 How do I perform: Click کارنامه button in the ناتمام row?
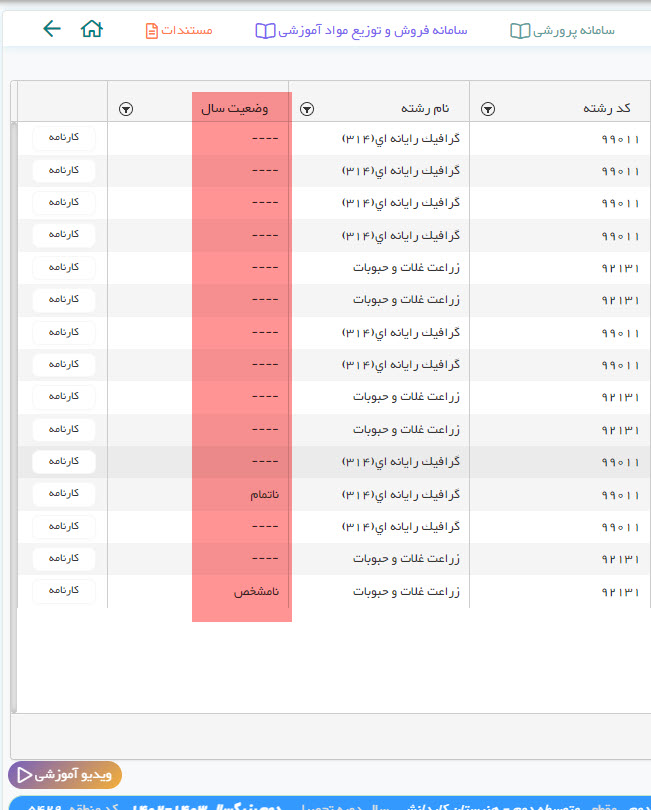click(64, 494)
